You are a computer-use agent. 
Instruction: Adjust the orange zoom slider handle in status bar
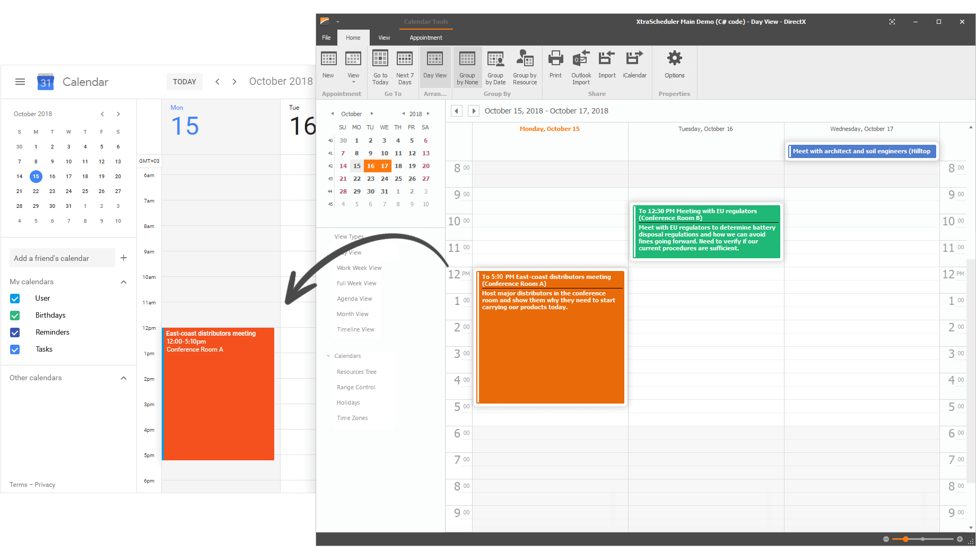click(x=905, y=539)
